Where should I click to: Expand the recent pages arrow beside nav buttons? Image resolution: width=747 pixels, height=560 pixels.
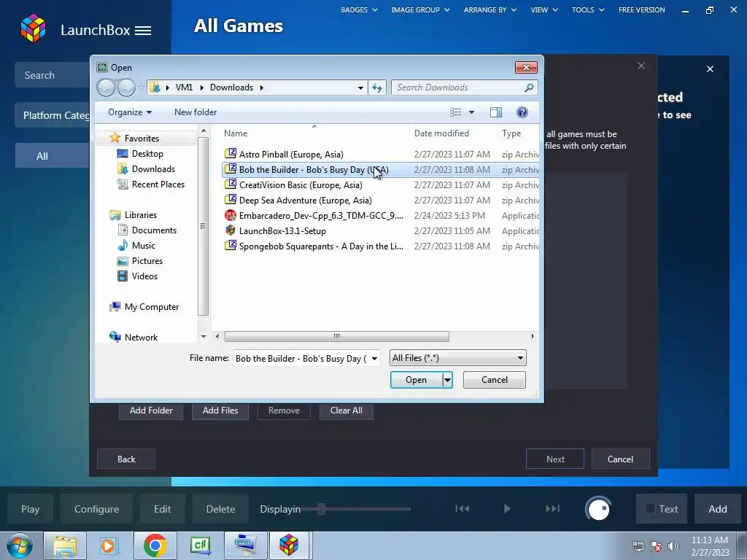(x=141, y=88)
